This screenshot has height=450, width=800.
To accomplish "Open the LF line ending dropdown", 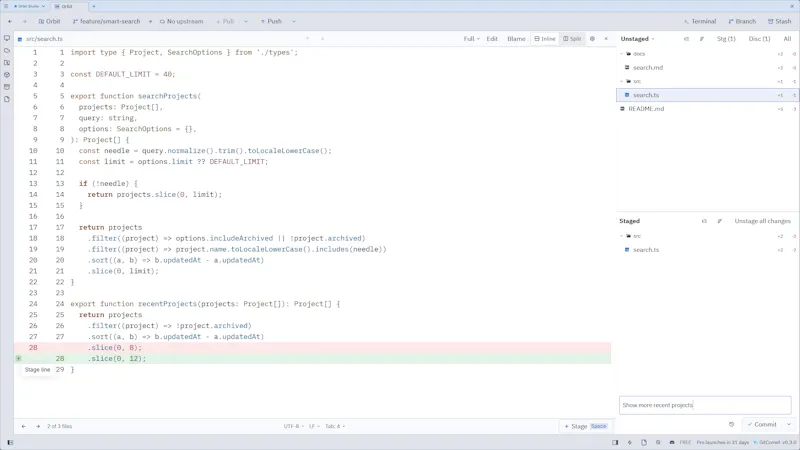I will click(x=314, y=426).
